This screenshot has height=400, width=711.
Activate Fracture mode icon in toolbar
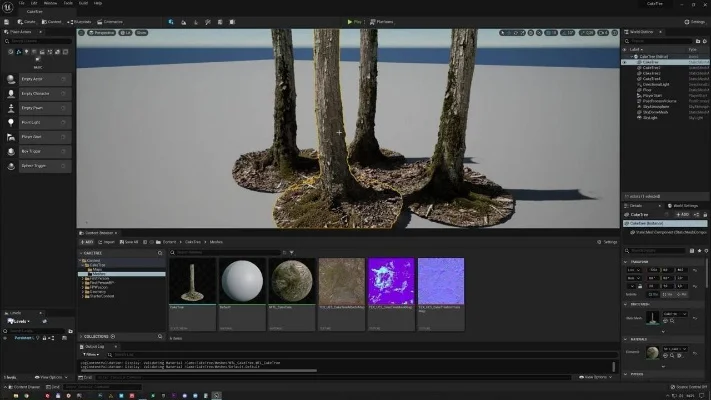pos(220,22)
